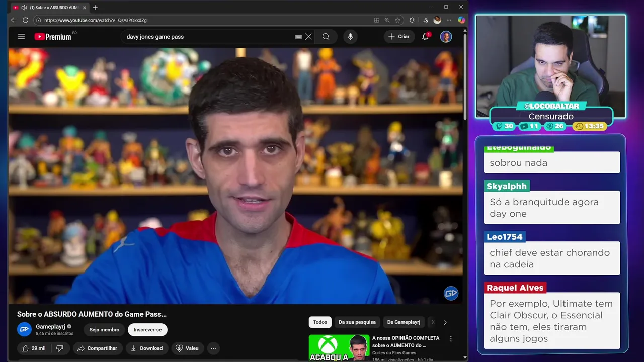Reload the page in the browser

point(25,20)
